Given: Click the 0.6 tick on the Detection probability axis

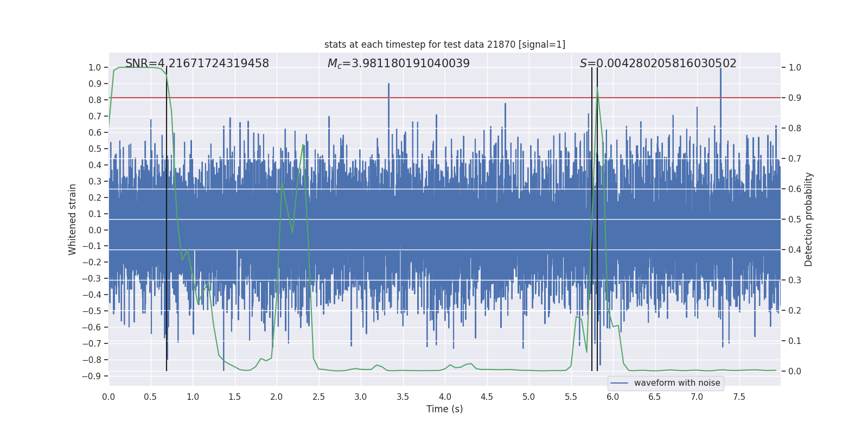Looking at the screenshot, I should (795, 189).
